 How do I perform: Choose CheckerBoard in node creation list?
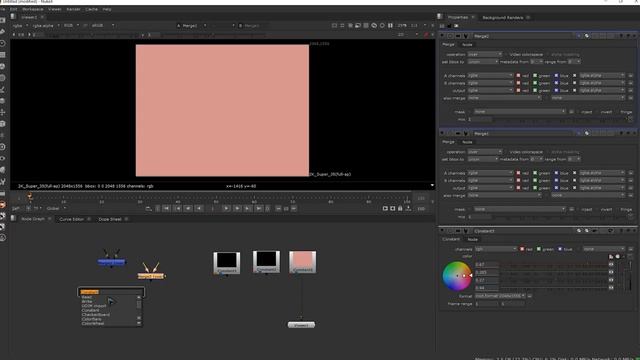pos(96,315)
